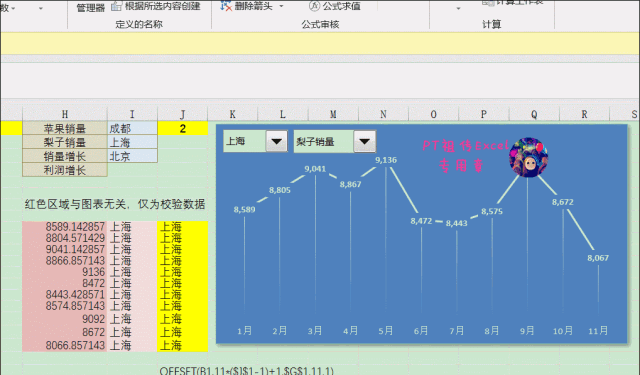Select column K header
Image resolution: width=640 pixels, height=375 pixels.
pyautogui.click(x=233, y=114)
